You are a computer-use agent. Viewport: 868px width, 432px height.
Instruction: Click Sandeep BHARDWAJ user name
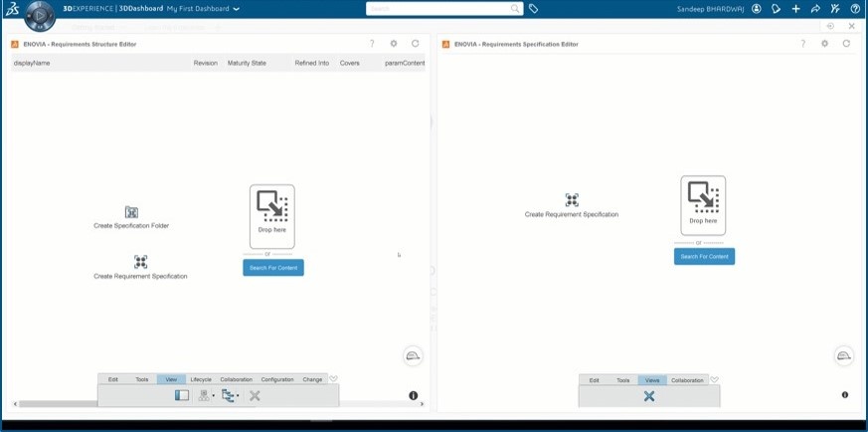(711, 9)
